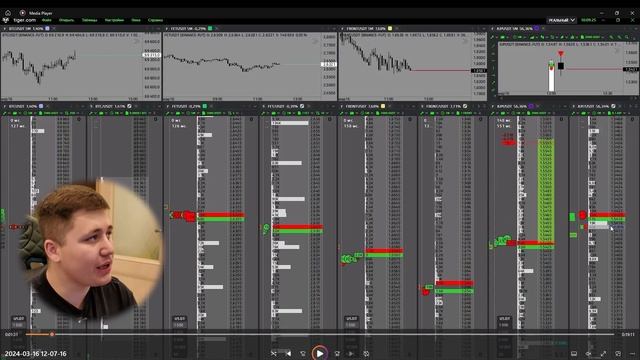Image resolution: width=640 pixels, height=360 pixels.
Task: Skip backward button left of Play
Action: pos(303,353)
